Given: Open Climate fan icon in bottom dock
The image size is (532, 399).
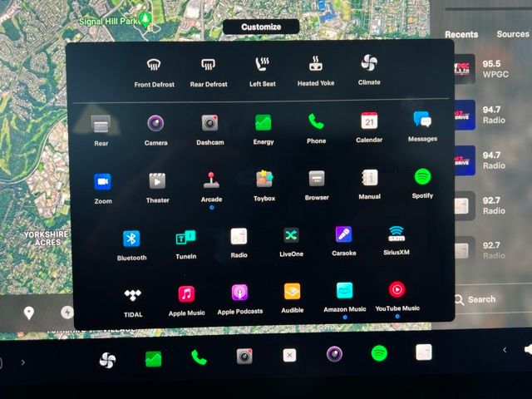Looking at the screenshot, I should [x=107, y=360].
